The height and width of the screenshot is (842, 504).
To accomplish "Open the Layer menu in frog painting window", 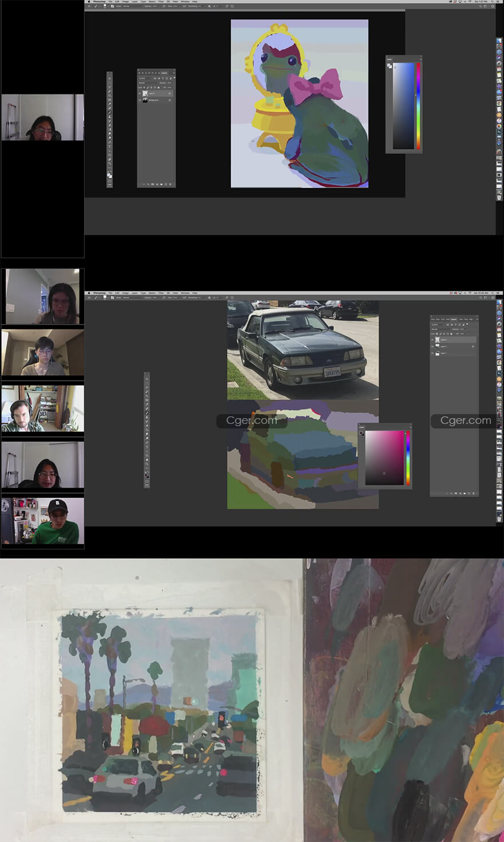I will pyautogui.click(x=135, y=2).
